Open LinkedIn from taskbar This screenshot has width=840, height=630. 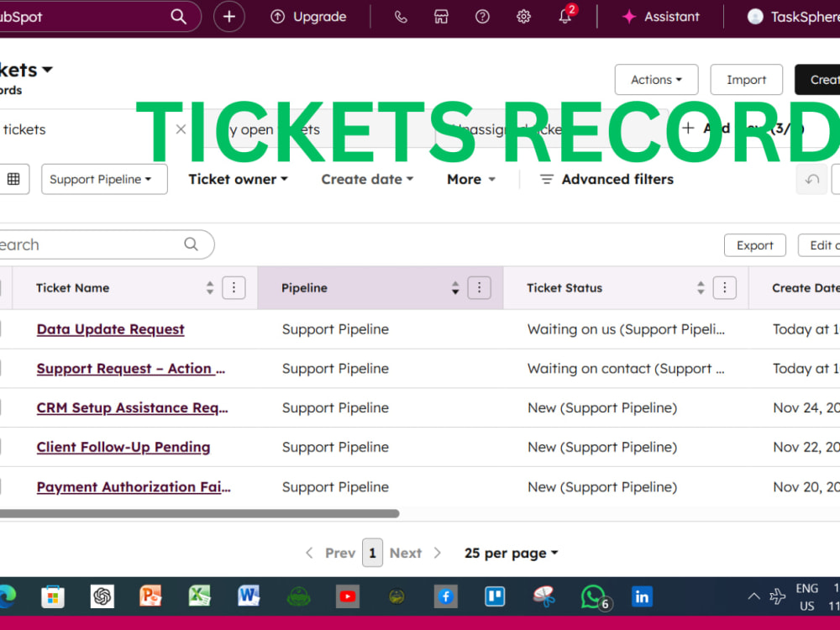(x=642, y=596)
